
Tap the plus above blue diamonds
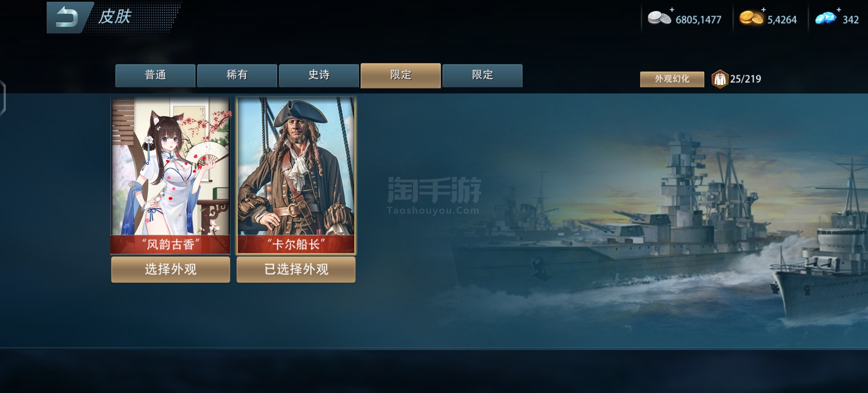tap(839, 9)
